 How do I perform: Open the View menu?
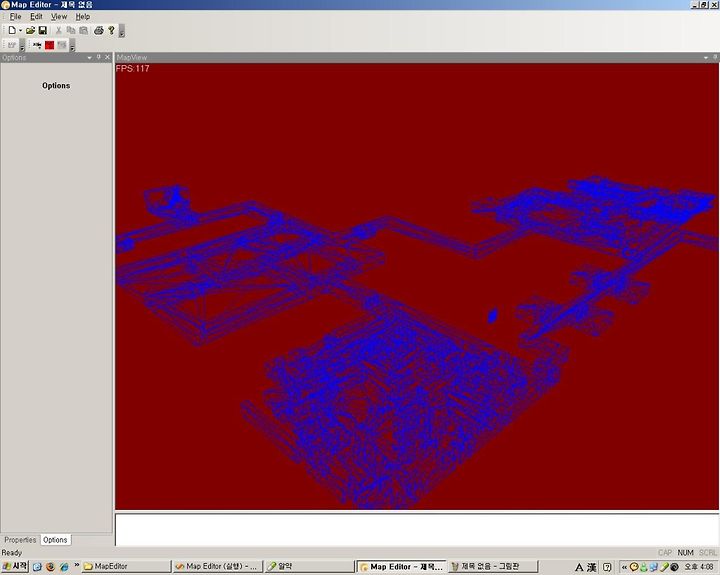59,17
